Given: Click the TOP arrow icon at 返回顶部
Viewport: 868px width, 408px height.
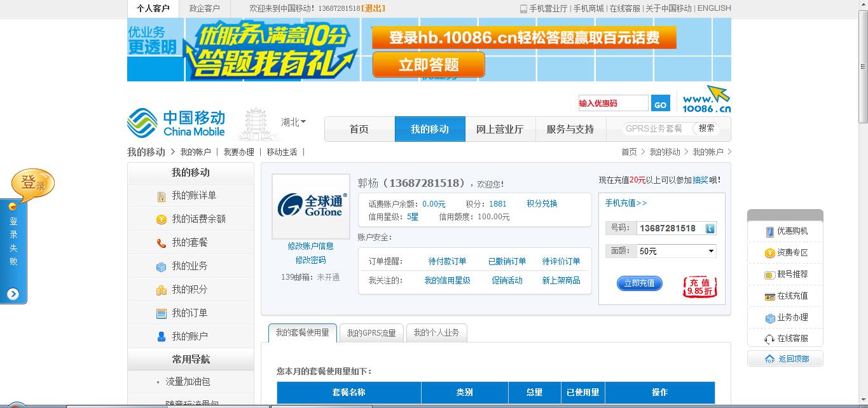Looking at the screenshot, I should [x=769, y=359].
